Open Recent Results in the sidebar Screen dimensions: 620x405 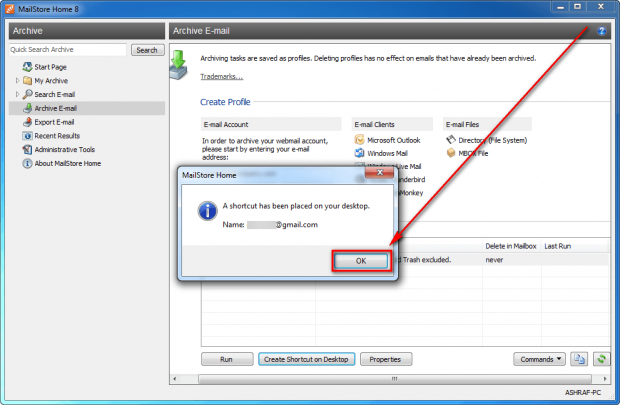click(x=57, y=136)
